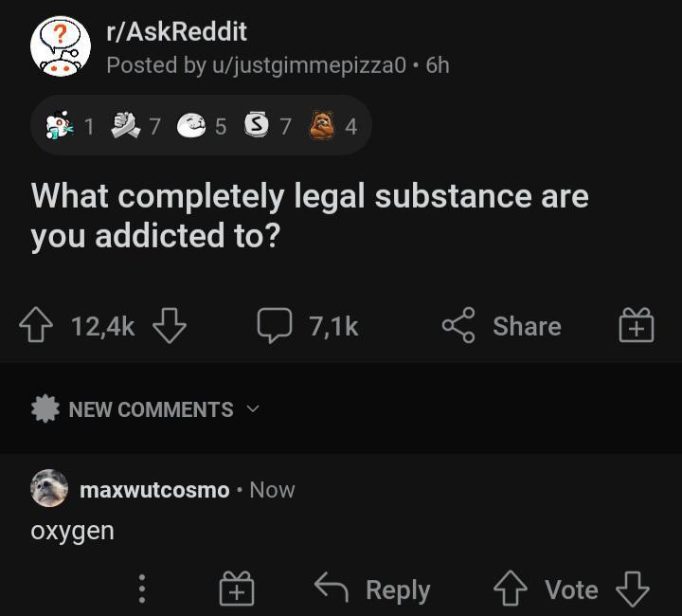
Task: Upvote the AskReddit post
Action: click(36, 325)
